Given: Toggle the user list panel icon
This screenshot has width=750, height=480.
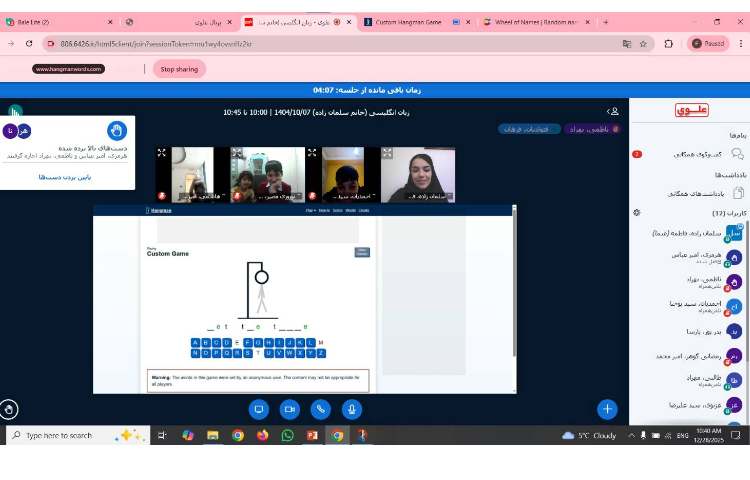Looking at the screenshot, I should 614,112.
